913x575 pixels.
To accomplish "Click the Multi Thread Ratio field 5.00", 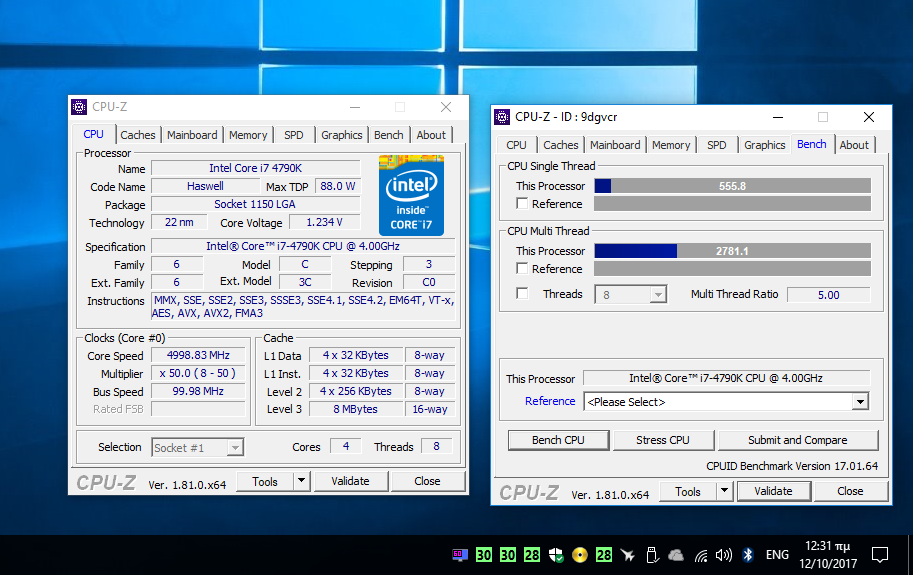I will [829, 294].
